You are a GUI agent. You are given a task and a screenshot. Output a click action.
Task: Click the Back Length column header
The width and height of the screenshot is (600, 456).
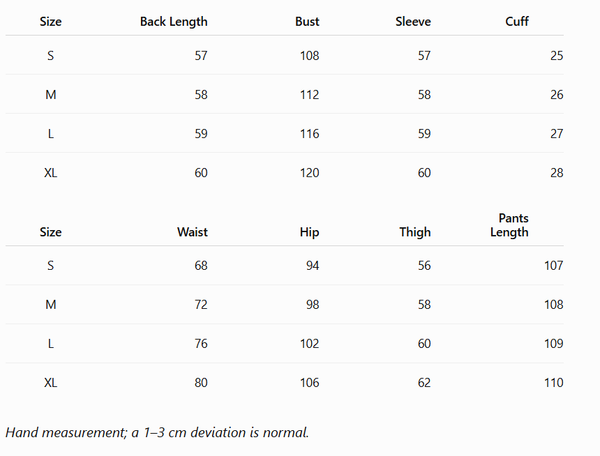tap(174, 22)
